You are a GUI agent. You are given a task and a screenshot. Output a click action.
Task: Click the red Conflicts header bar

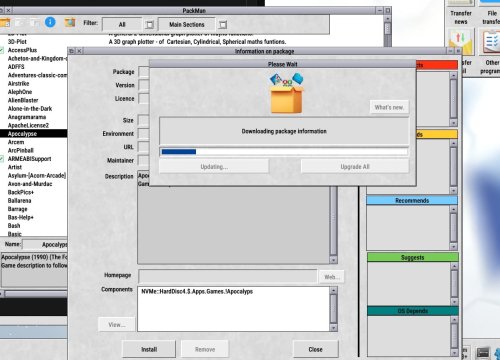(437, 65)
